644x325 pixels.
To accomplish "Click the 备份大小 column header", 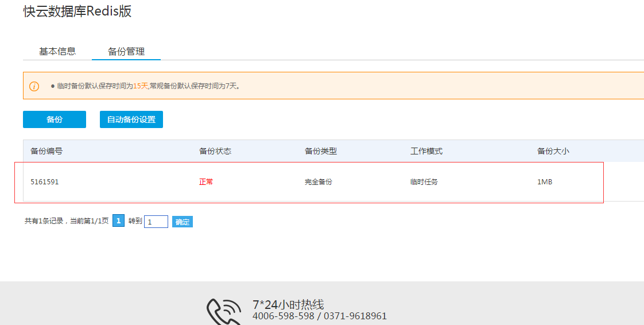I will 553,151.
